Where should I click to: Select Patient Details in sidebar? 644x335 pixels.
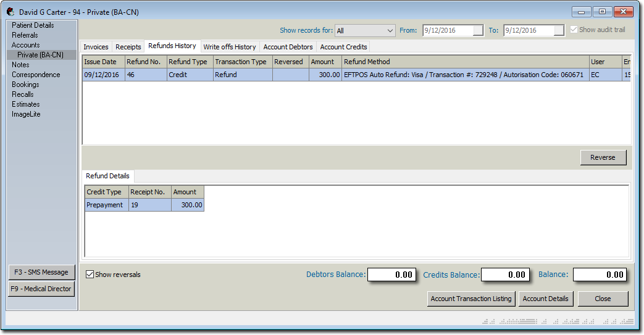(33, 25)
